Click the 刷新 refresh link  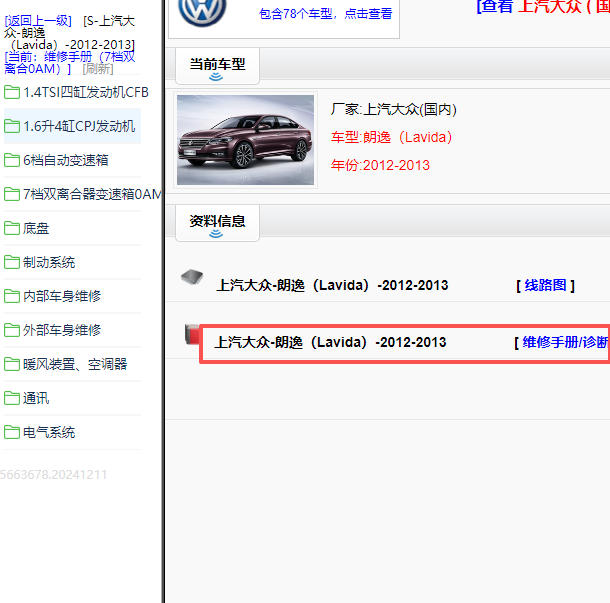point(98,69)
